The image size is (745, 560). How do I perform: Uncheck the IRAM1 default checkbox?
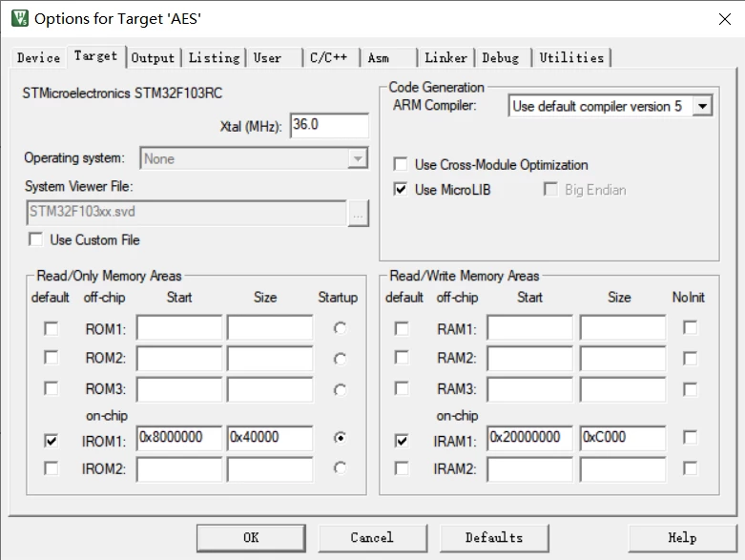[402, 441]
